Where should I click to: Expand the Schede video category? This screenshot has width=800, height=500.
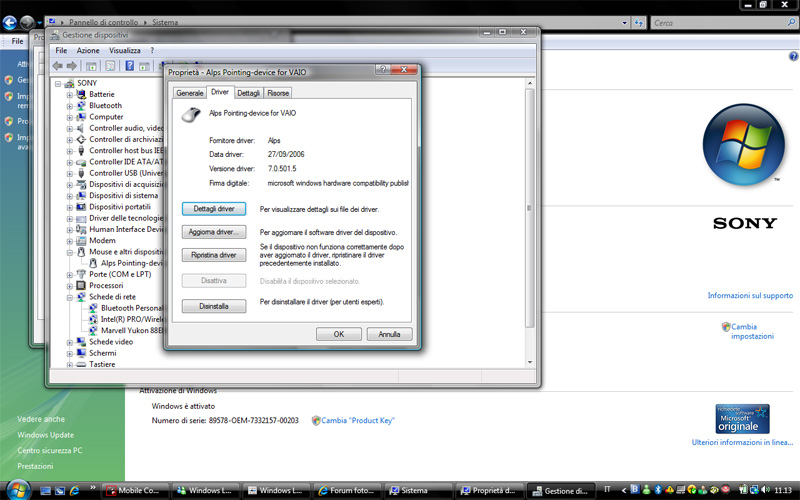69,342
